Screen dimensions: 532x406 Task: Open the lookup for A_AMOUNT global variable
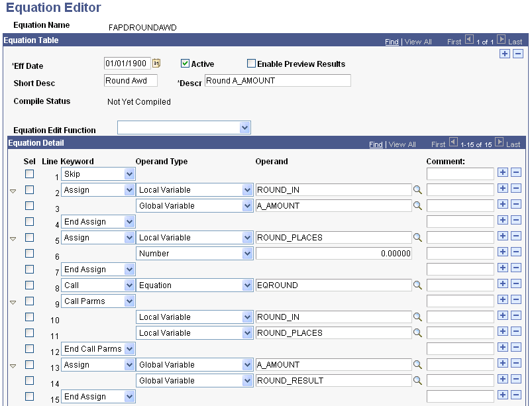point(417,205)
